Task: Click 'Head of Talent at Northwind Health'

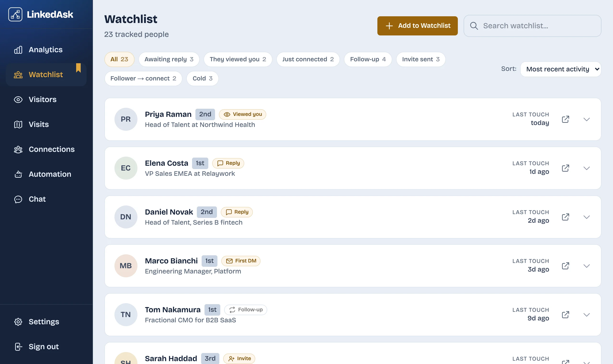Action: pyautogui.click(x=200, y=125)
